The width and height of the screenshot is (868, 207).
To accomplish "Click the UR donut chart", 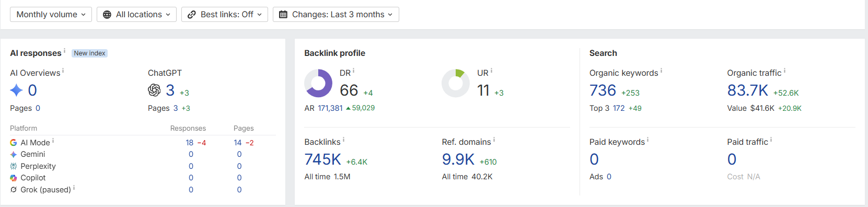I will (x=456, y=83).
